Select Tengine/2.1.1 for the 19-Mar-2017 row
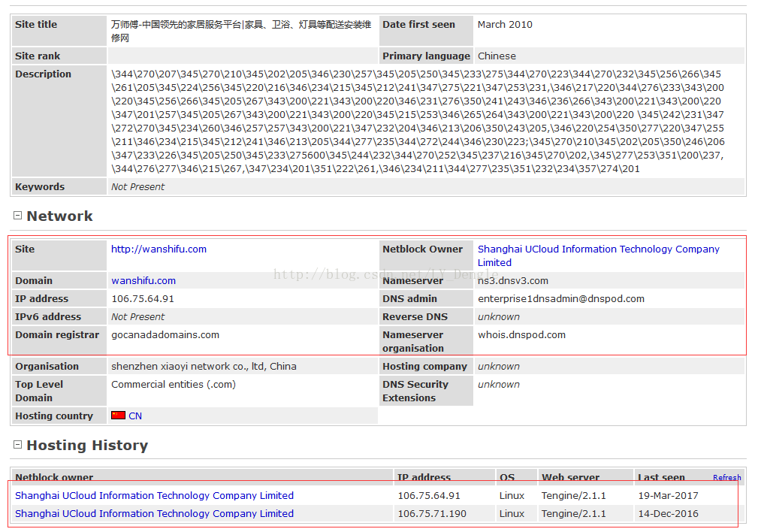 pyautogui.click(x=573, y=495)
